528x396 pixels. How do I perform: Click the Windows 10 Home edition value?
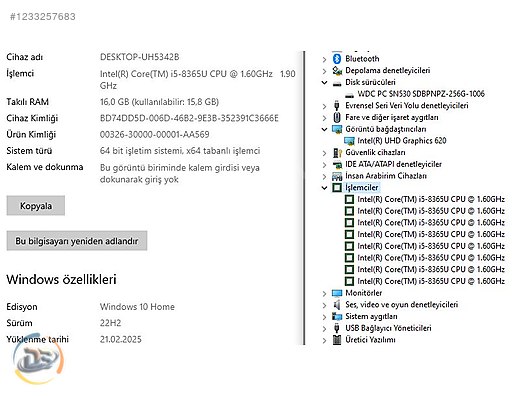click(x=137, y=307)
